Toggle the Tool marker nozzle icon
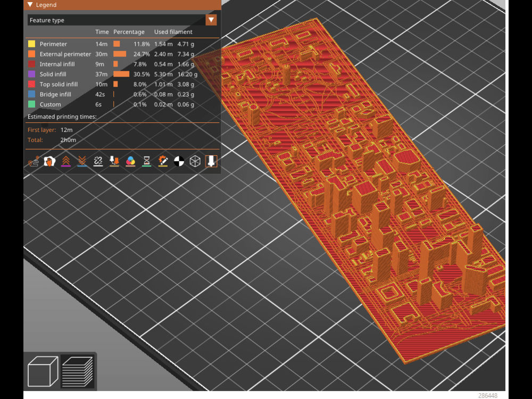Screen dimensions: 532x399 point(211,161)
